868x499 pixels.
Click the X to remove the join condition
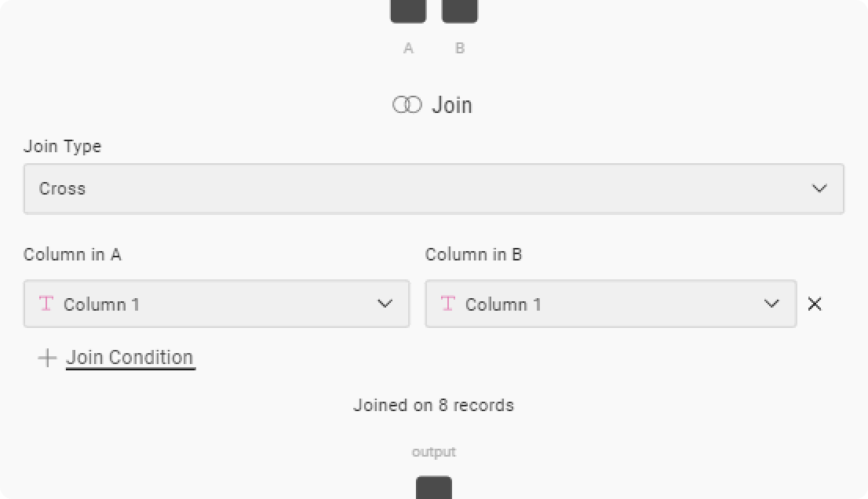pyautogui.click(x=815, y=304)
